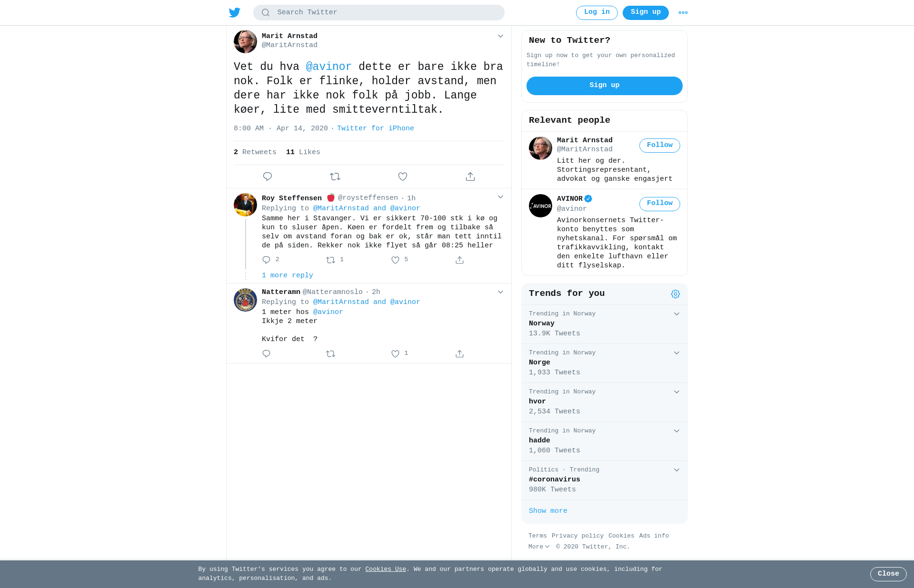
Task: Like Natteramn's reply
Action: [x=395, y=353]
